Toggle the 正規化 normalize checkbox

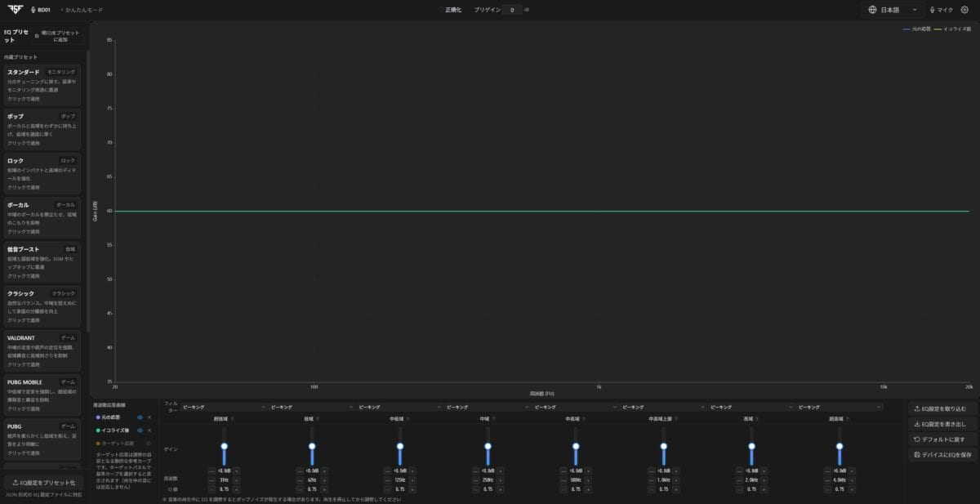pos(441,10)
